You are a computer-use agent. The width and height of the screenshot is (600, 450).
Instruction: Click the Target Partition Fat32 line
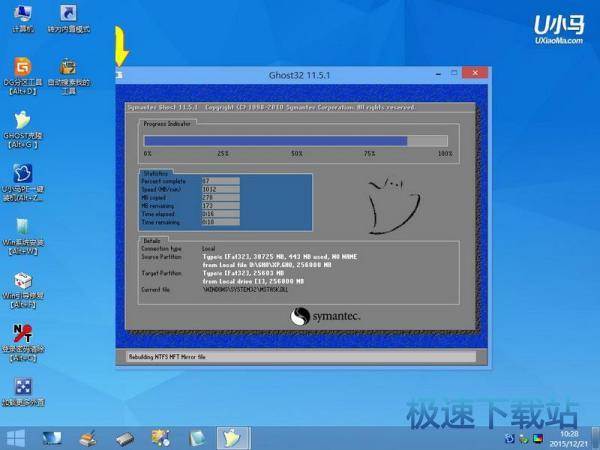coord(243,273)
